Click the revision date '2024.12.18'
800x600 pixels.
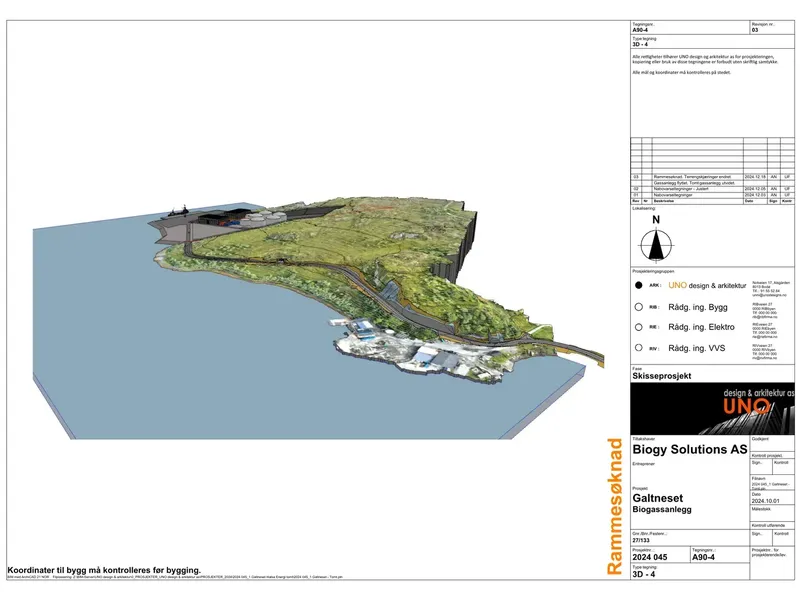[754, 177]
